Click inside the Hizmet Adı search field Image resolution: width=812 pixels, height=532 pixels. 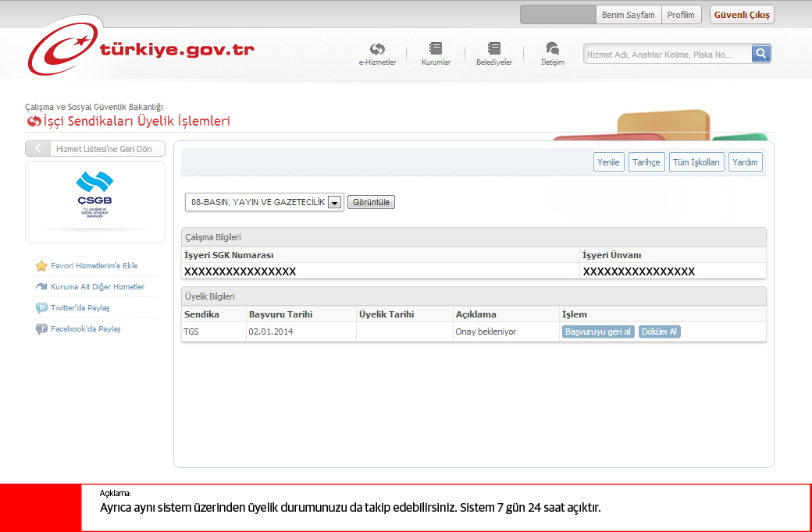tap(664, 53)
